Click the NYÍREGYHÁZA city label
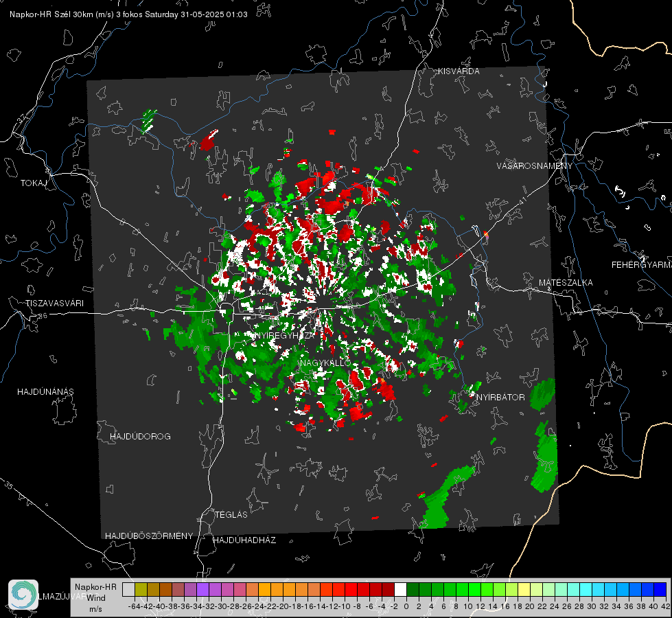Screen dimensions: 672x618 pos(285,335)
